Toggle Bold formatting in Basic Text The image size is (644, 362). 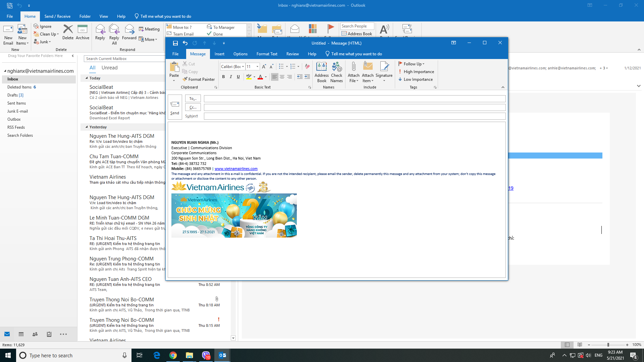[x=223, y=77]
